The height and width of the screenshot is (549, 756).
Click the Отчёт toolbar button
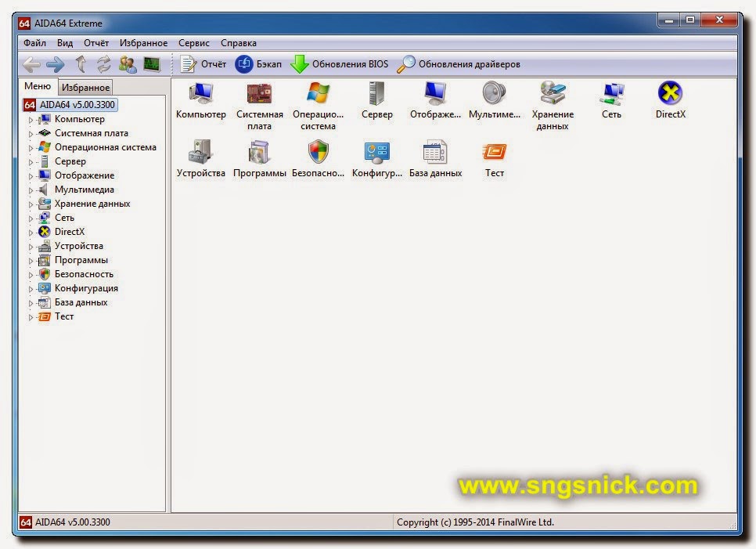click(203, 64)
